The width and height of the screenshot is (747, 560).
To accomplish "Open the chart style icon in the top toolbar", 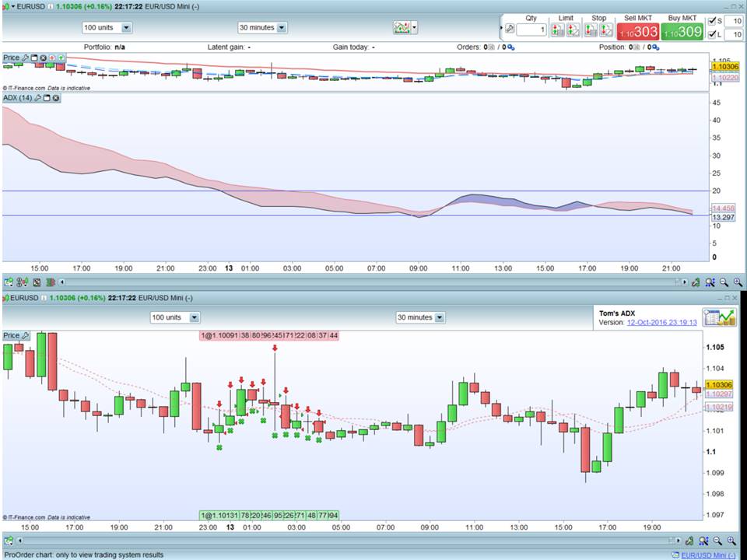I will pyautogui.click(x=402, y=28).
